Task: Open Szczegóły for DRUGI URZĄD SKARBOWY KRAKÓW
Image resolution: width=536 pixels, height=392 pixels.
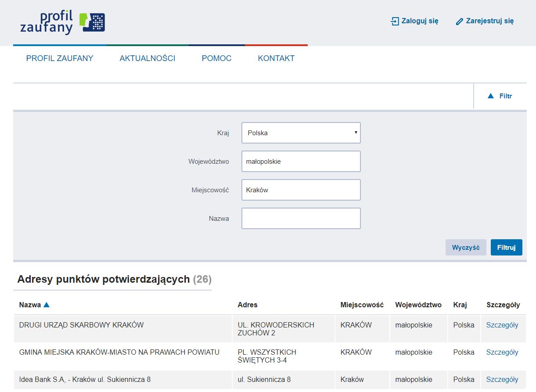Action: tap(503, 325)
